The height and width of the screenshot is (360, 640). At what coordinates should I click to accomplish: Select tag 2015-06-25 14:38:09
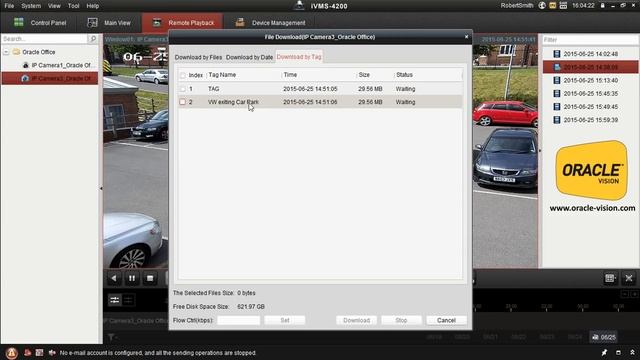pos(590,67)
